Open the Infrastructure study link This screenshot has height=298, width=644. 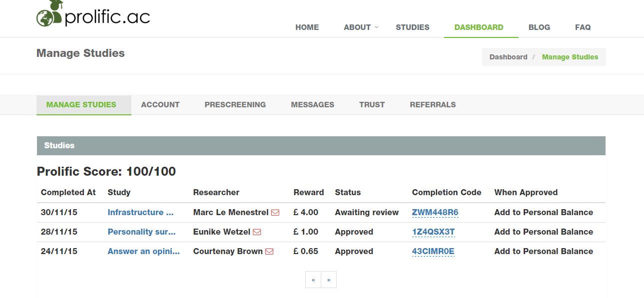click(x=140, y=213)
